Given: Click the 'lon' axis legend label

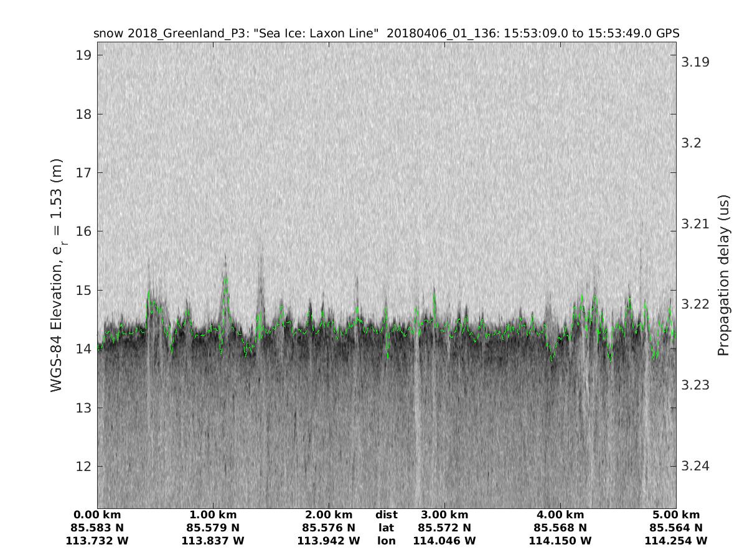Looking at the screenshot, I should 386,541.
